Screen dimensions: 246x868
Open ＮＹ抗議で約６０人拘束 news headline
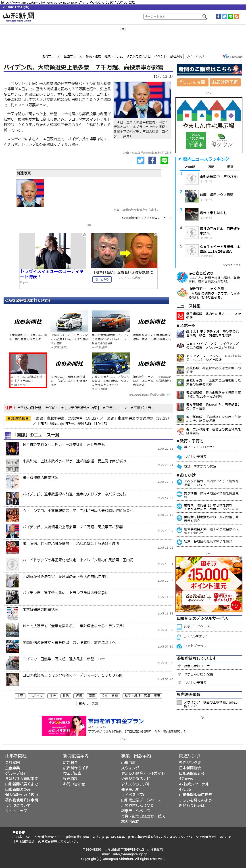point(64,444)
